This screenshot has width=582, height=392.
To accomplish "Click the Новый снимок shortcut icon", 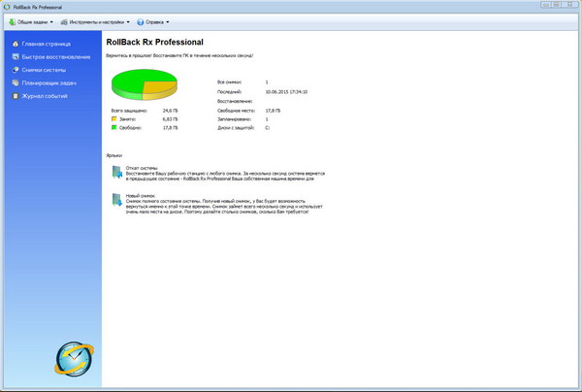I will coord(117,200).
